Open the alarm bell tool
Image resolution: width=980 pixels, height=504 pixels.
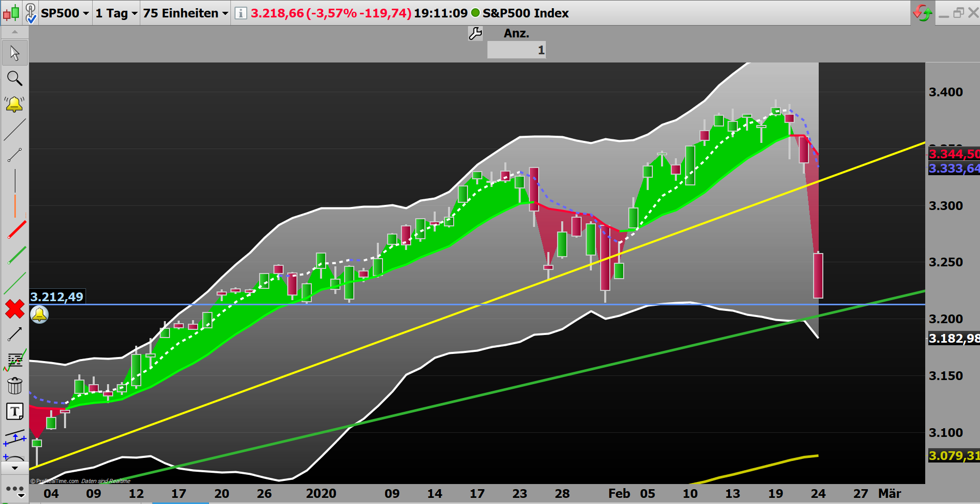(x=15, y=103)
